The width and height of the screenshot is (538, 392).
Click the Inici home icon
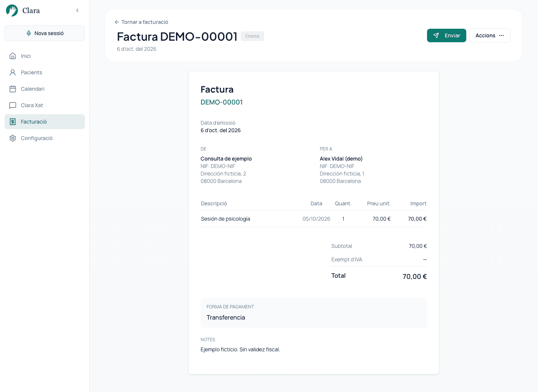tap(13, 56)
